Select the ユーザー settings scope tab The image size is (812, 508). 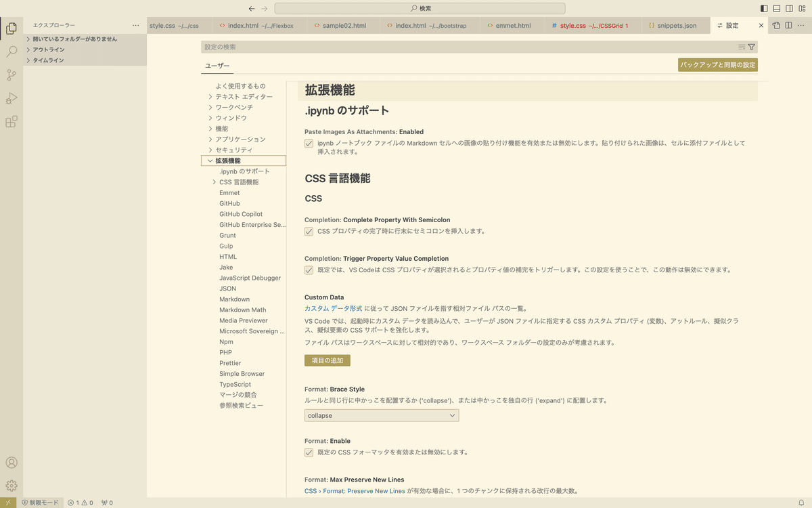[217, 66]
